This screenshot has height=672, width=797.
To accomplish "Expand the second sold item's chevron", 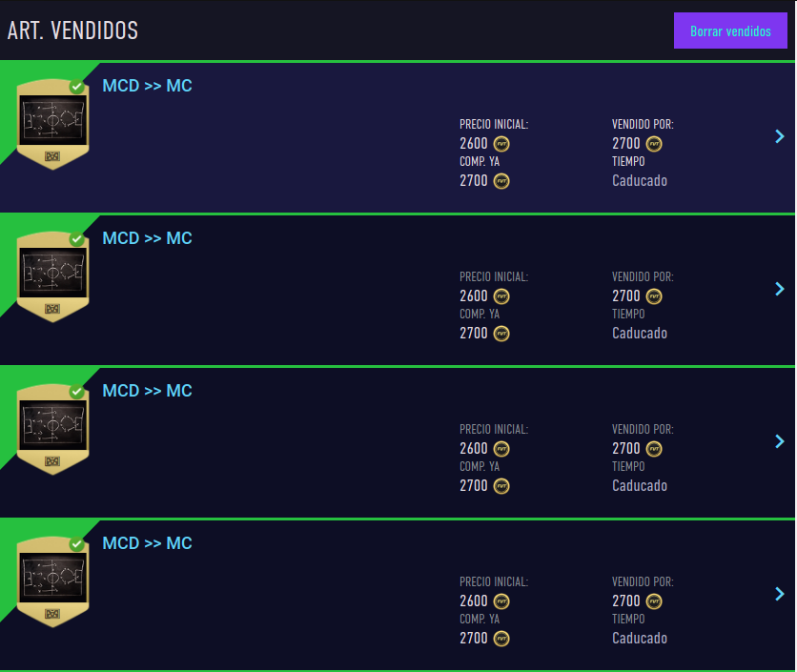I will pos(780,289).
